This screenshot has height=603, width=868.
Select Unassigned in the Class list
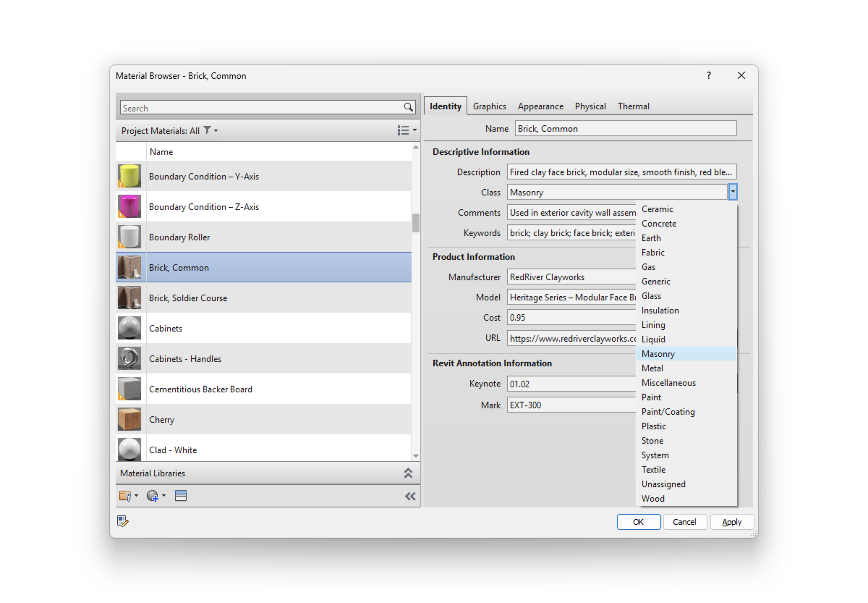686,484
